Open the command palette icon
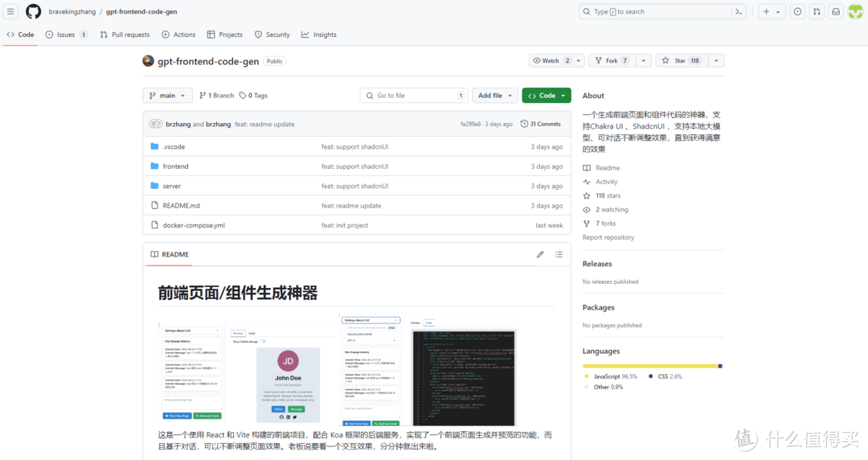 [x=739, y=11]
